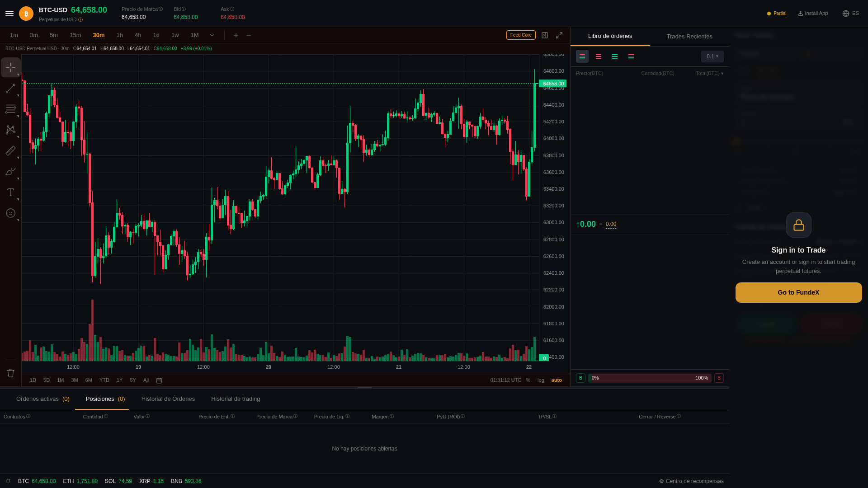Viewport: 868px width, 488px height.
Task: Click the info icon beside Bid
Action: pyautogui.click(x=184, y=9)
